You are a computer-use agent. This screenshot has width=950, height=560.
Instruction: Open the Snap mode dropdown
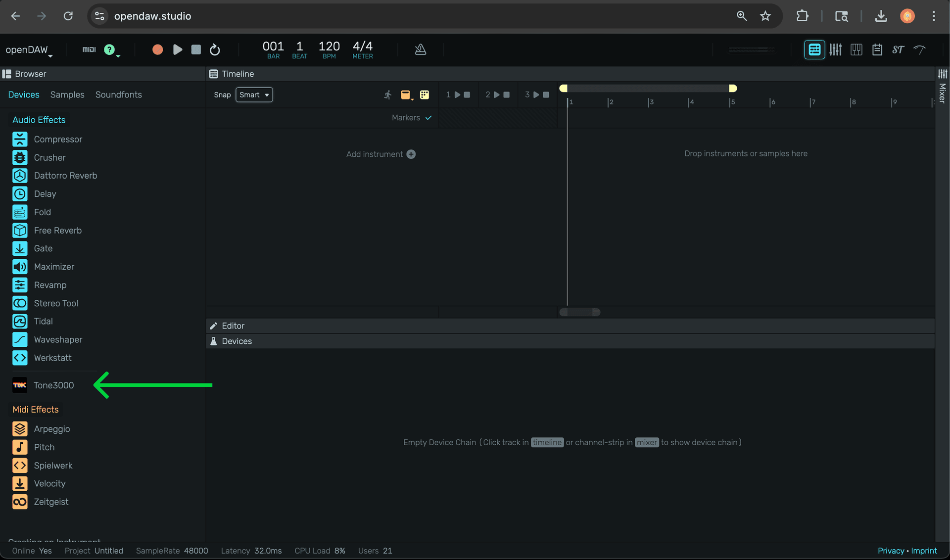pos(254,94)
